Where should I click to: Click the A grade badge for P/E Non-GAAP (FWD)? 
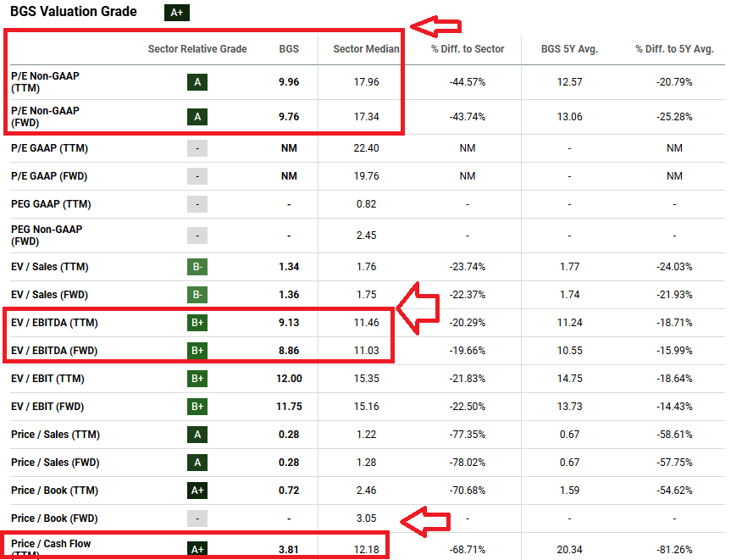pyautogui.click(x=197, y=117)
